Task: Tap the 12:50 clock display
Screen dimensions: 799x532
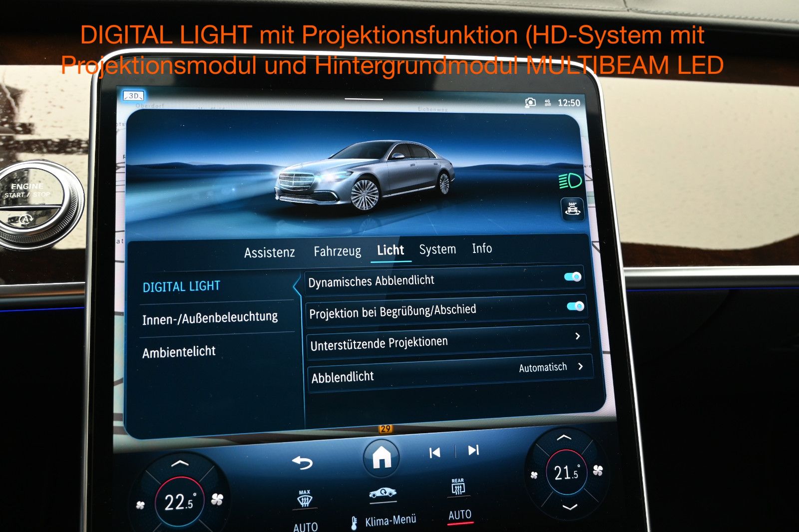Action: 569,103
